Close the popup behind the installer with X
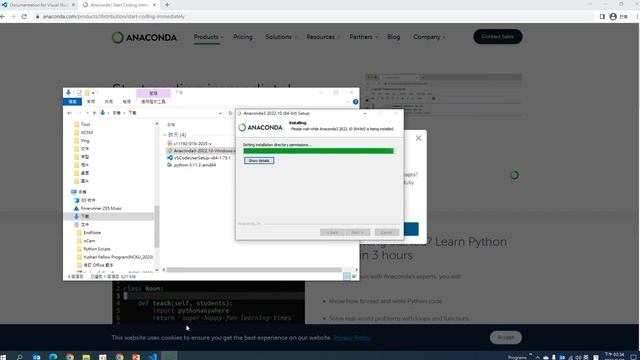Image resolution: width=640 pixels, height=360 pixels. (418, 138)
